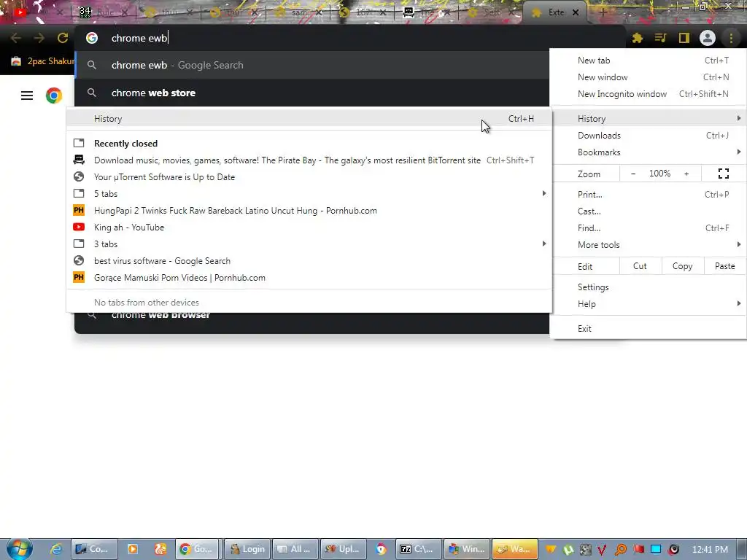The width and height of the screenshot is (747, 560).
Task: Expand the '3 tabs' recently closed group
Action: point(309,244)
